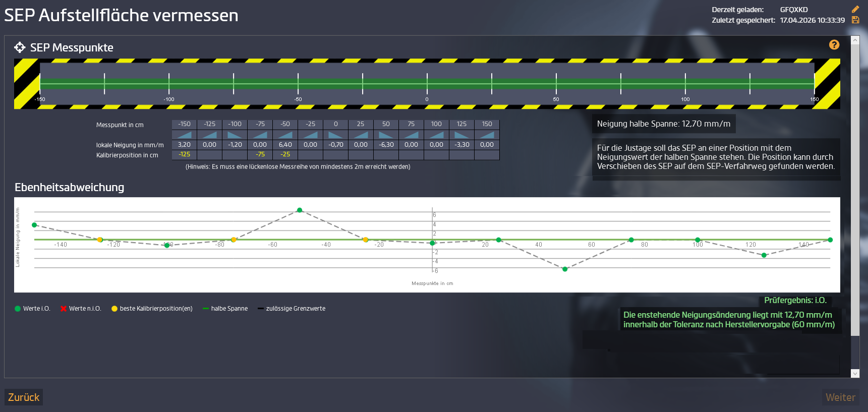Click the peak data point in the chart
Image resolution: width=868 pixels, height=412 pixels.
point(300,210)
